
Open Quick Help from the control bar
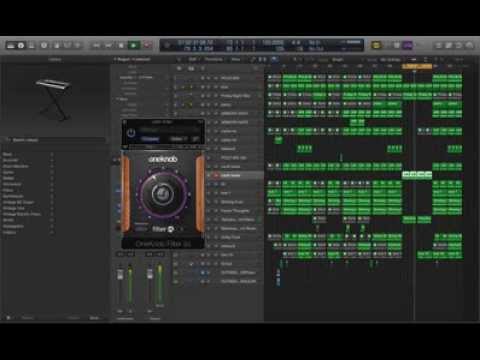(44, 45)
